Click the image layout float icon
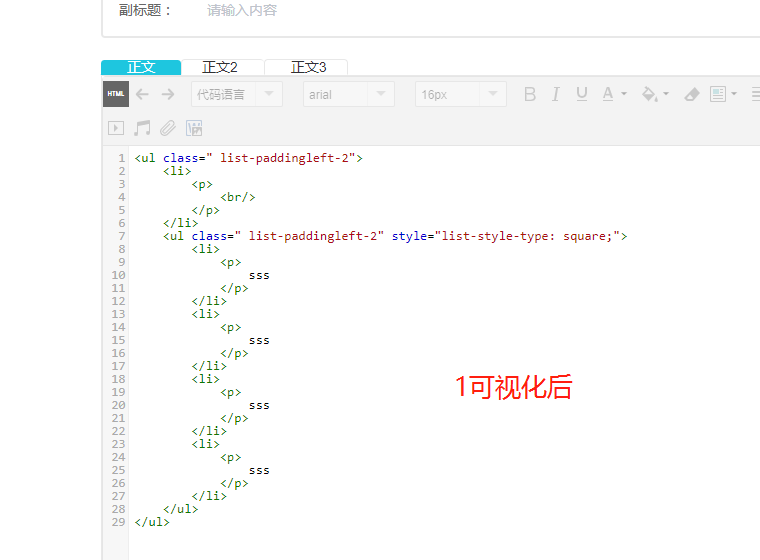Image resolution: width=760 pixels, height=560 pixels. [718, 94]
